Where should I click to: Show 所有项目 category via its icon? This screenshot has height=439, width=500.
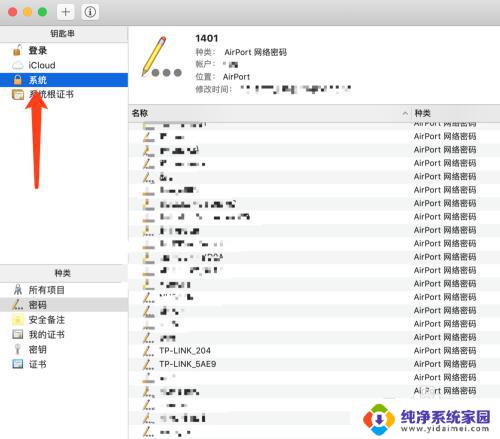tap(18, 290)
